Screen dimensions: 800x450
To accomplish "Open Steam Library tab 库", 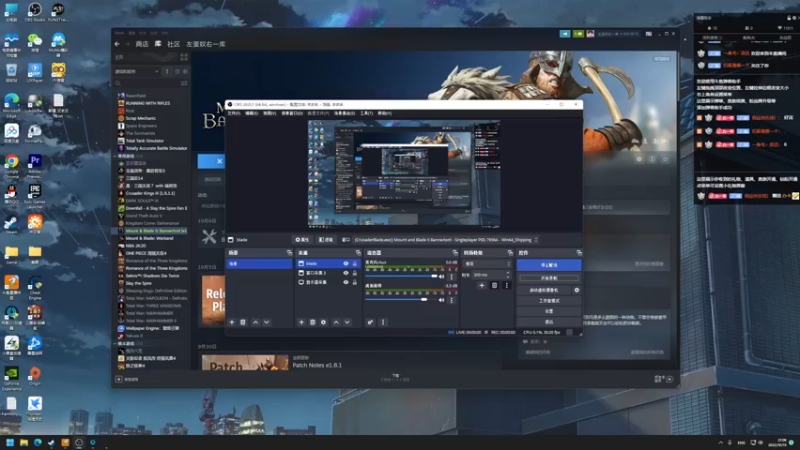I will (x=158, y=44).
